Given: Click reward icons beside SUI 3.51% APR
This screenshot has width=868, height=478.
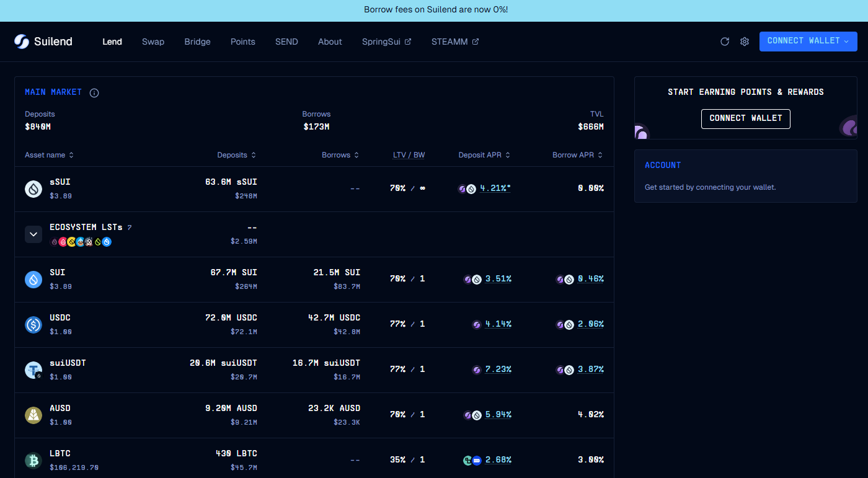Looking at the screenshot, I should 472,279.
